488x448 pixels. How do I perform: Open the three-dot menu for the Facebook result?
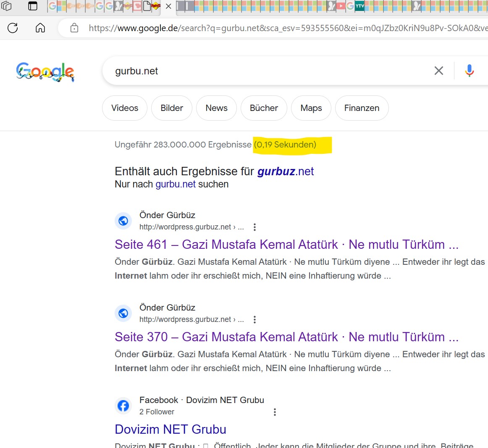click(x=275, y=412)
